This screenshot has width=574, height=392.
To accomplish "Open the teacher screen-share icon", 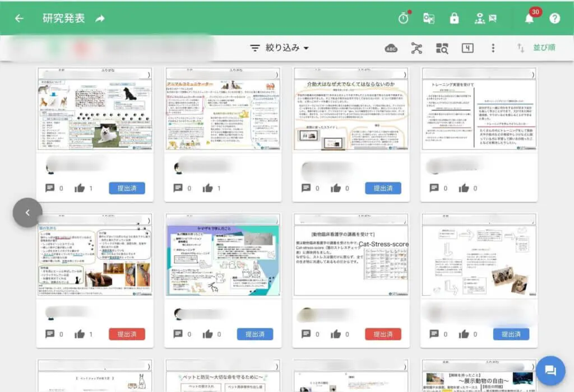I will tap(486, 18).
